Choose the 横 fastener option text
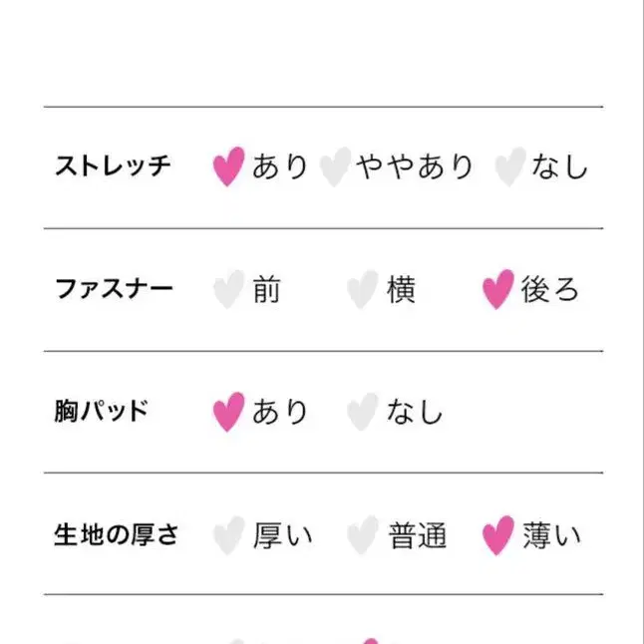 pos(401,290)
